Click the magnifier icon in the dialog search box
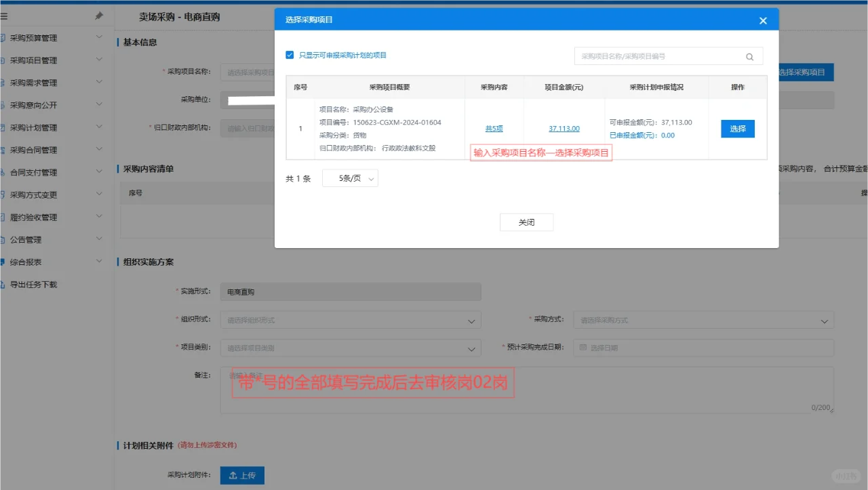This screenshot has width=868, height=490. (x=749, y=57)
